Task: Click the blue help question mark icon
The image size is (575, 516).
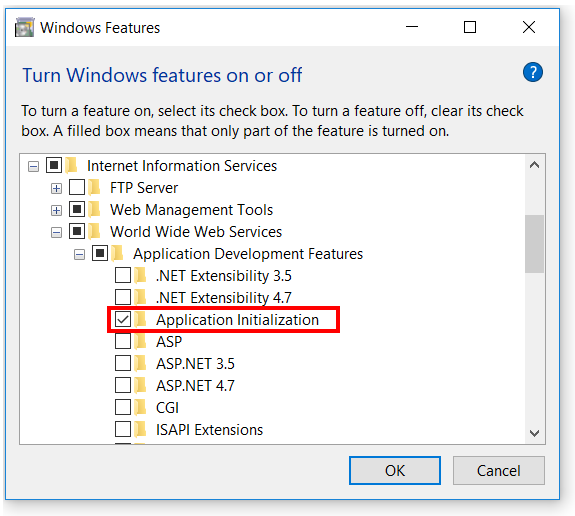Action: pos(532,72)
